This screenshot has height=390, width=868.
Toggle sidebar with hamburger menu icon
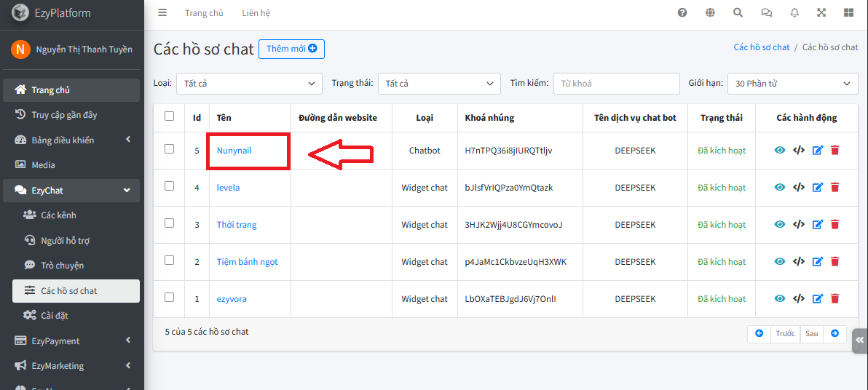tap(162, 12)
